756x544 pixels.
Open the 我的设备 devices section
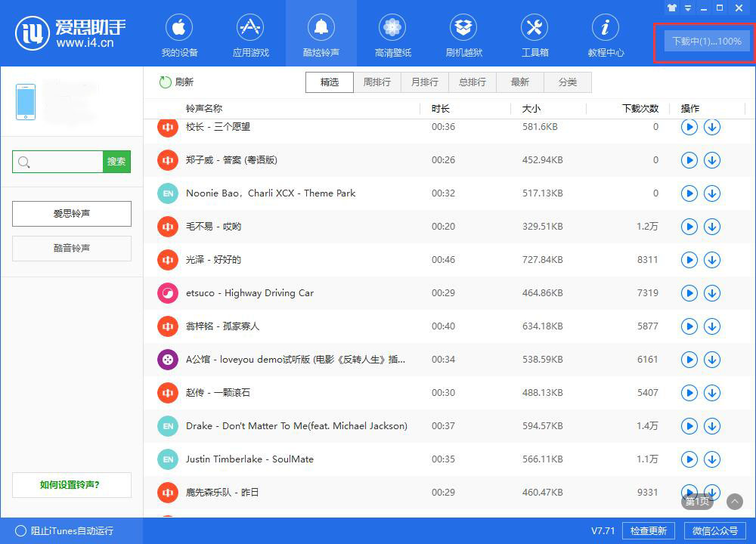pos(179,32)
